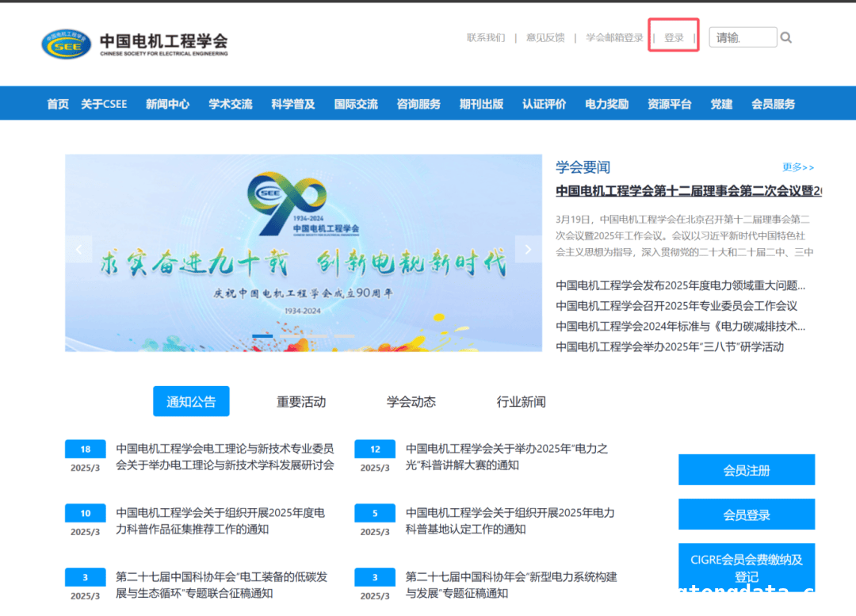This screenshot has width=856, height=616.
Task: Open 科学普及 menu item
Action: [x=293, y=104]
